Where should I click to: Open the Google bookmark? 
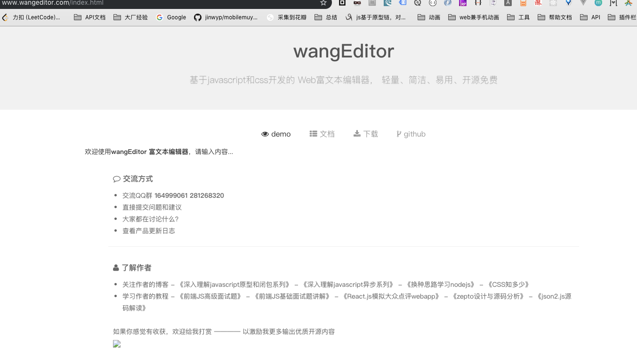pos(171,17)
